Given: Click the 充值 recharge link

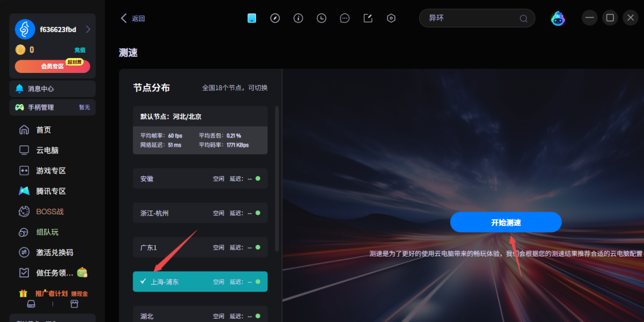Looking at the screenshot, I should [80, 50].
